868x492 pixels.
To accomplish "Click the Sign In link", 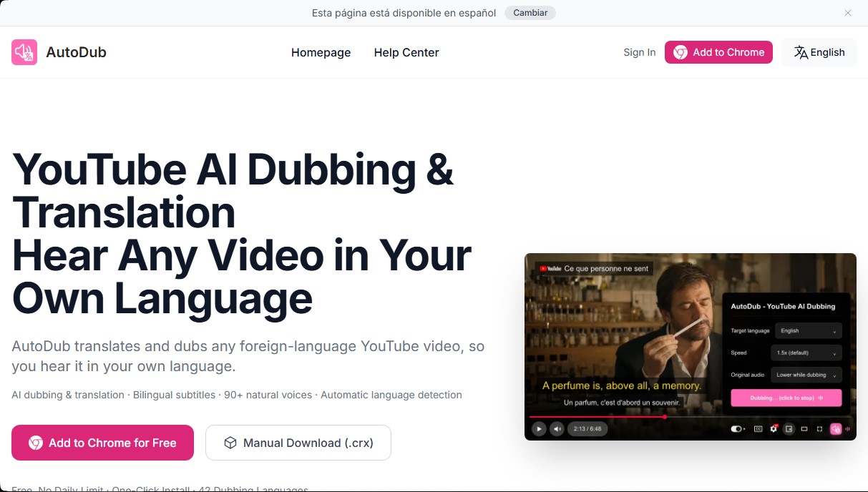I will coord(640,52).
